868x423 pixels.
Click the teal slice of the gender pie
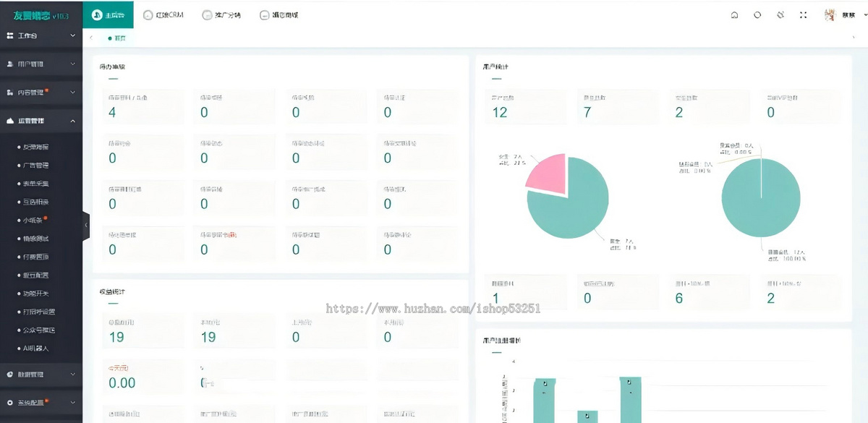(x=573, y=206)
